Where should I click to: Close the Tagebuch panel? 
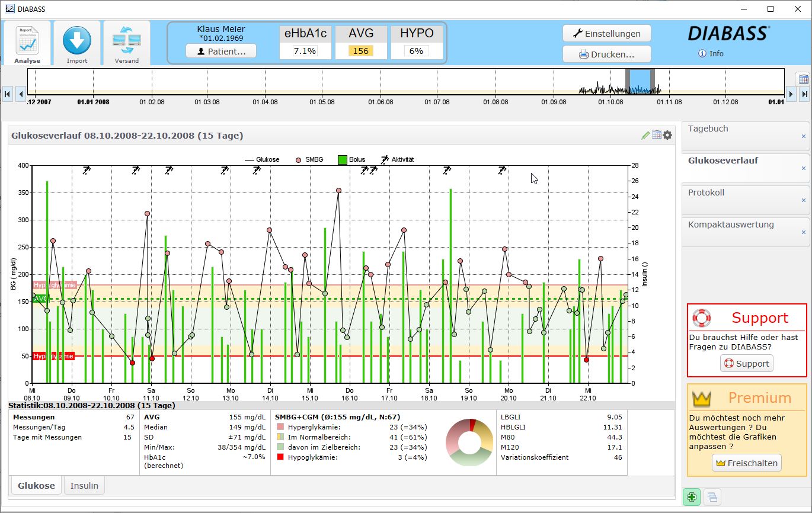click(804, 136)
